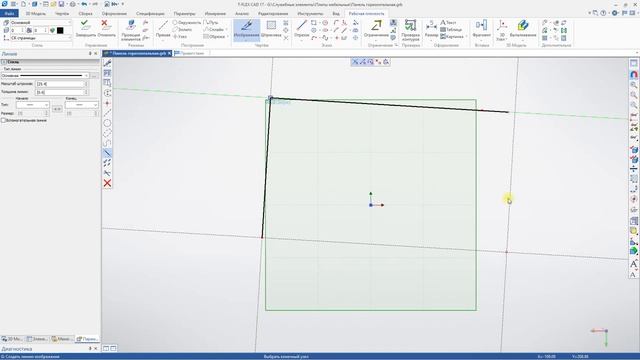The width and height of the screenshot is (640, 360).
Task: Click the black color swatch
Action: click(60, 30)
